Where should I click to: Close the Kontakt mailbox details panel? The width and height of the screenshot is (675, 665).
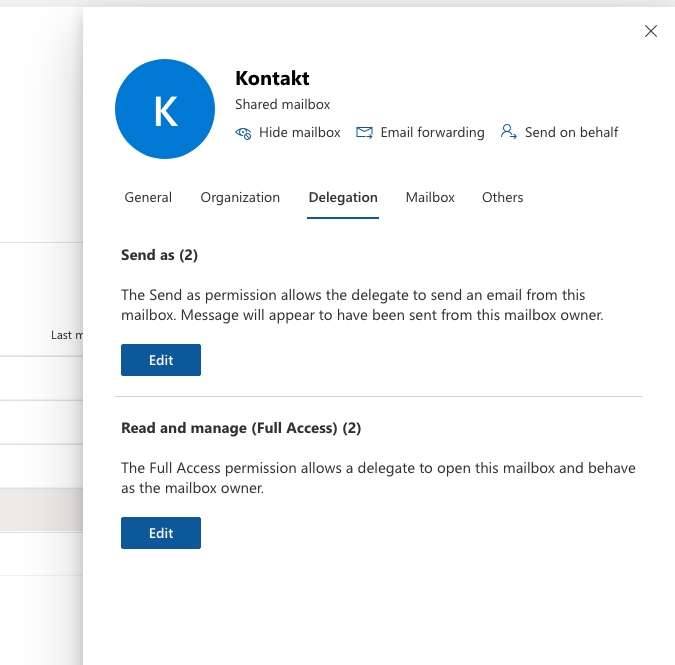pyautogui.click(x=650, y=31)
